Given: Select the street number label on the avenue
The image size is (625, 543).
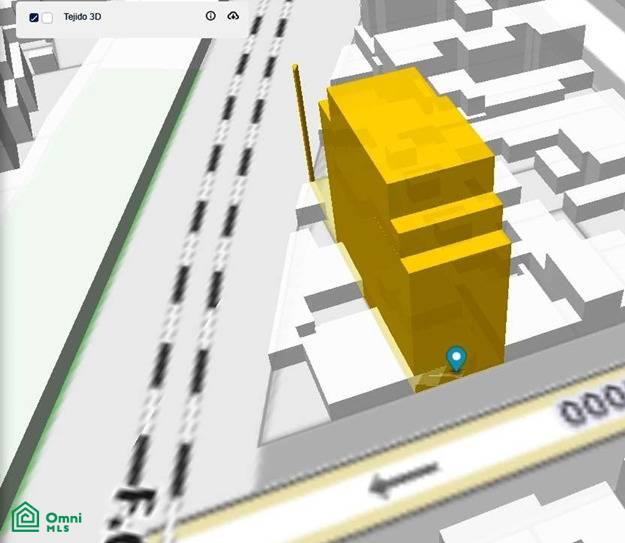Looking at the screenshot, I should tap(592, 401).
